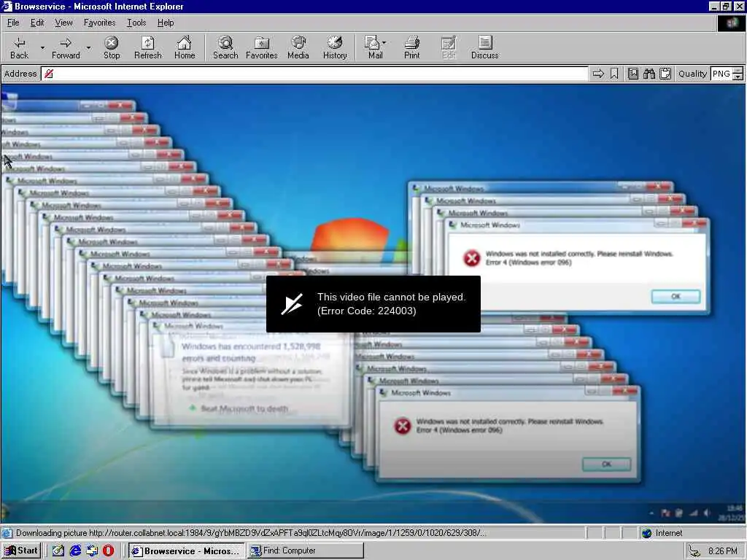Expand the Mail dropdown arrow
747x560 pixels.
click(x=384, y=42)
